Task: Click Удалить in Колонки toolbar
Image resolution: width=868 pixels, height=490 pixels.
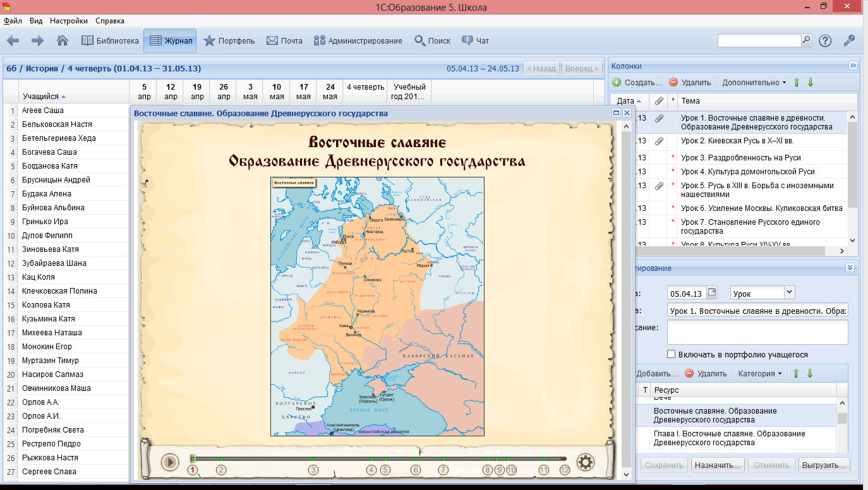Action: pos(690,82)
